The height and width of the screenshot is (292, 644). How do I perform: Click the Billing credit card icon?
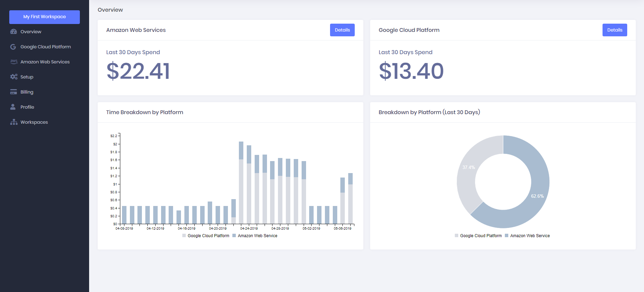[13, 92]
